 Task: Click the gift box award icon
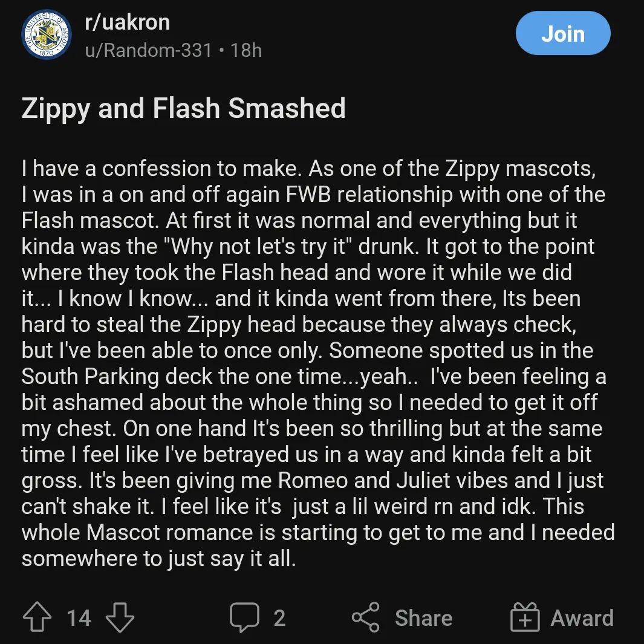pyautogui.click(x=524, y=618)
